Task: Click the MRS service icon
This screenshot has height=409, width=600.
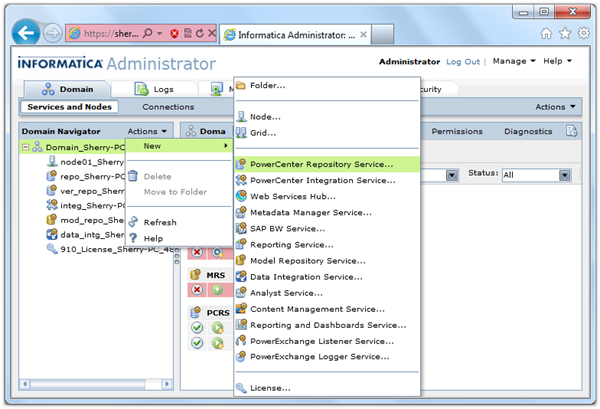Action: click(x=196, y=275)
